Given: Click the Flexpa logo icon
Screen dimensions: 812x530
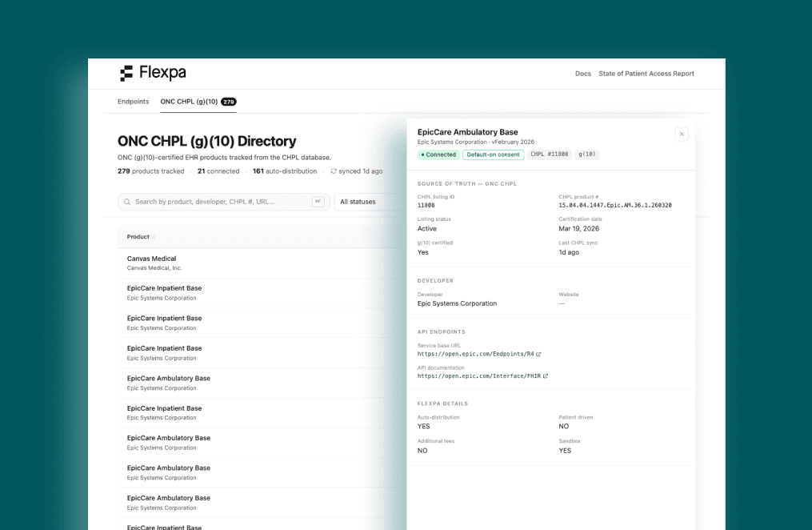Looking at the screenshot, I should (x=126, y=73).
